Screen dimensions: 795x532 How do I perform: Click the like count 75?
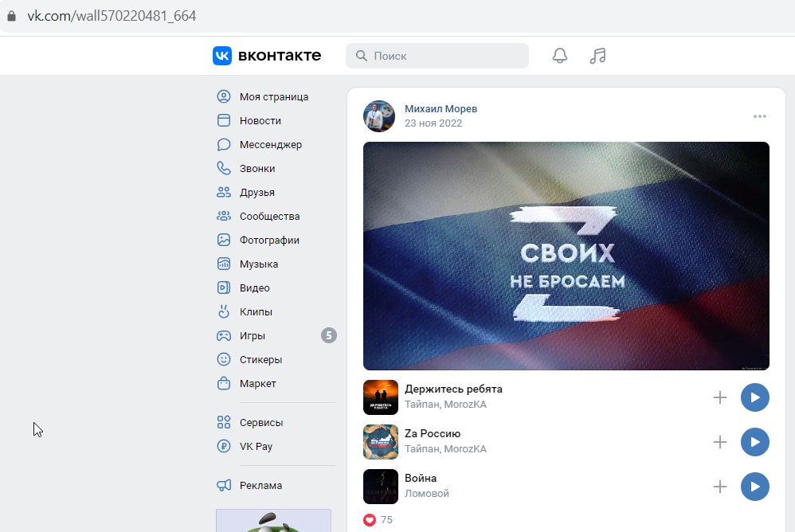coord(386,520)
